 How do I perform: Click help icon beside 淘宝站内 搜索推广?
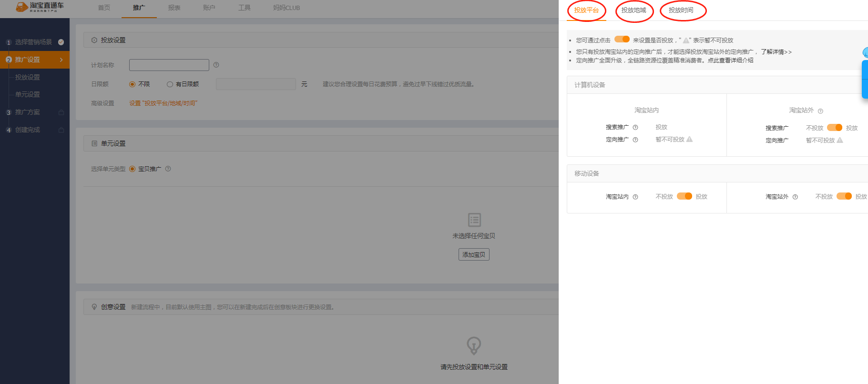tap(635, 127)
